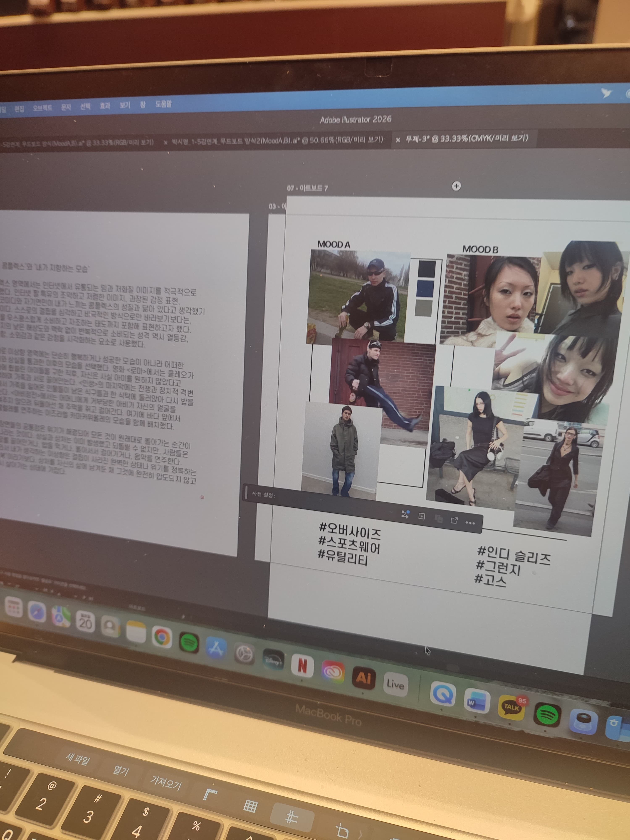The width and height of the screenshot is (630, 840).
Task: Open Notes from the Dock
Action: point(136,631)
